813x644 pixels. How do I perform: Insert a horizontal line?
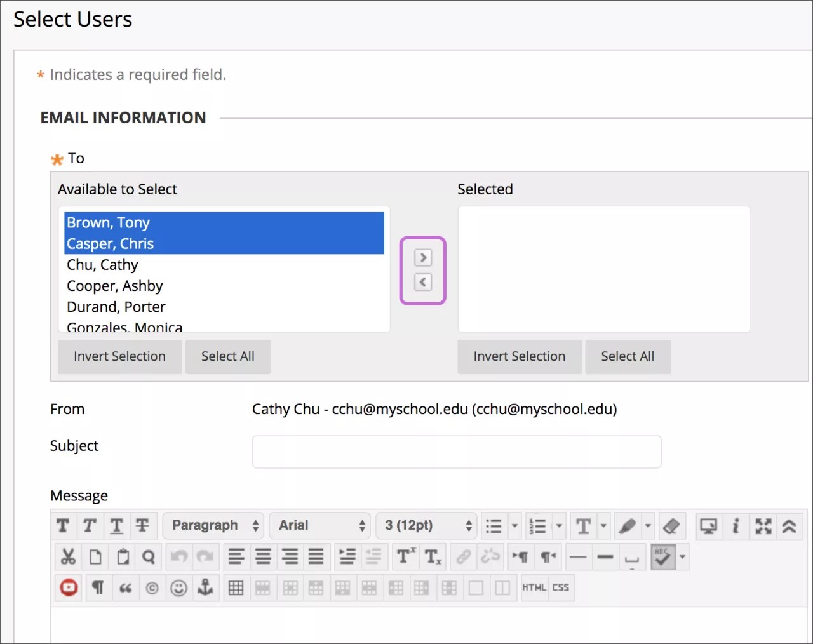tap(578, 556)
